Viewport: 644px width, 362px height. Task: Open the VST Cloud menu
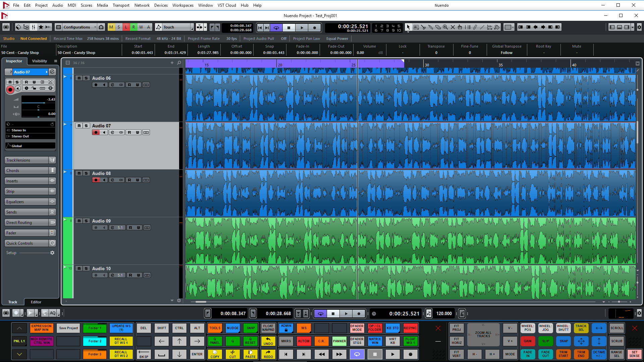point(227,5)
